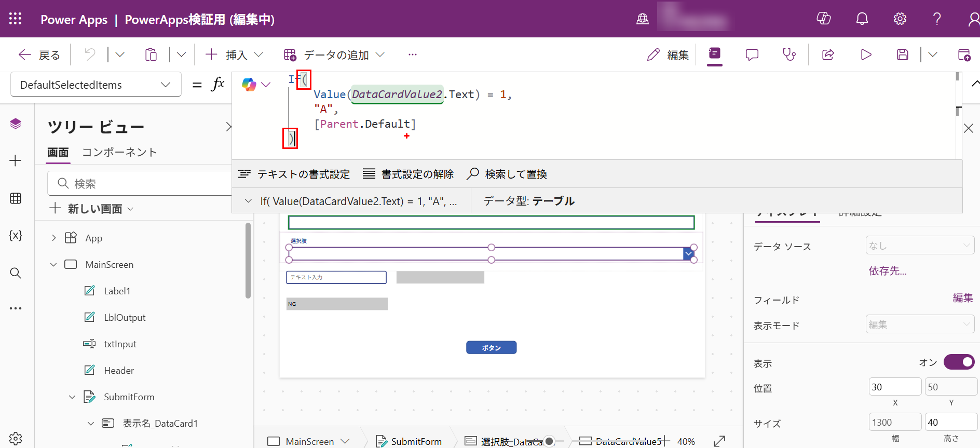Open the Share icon in the toolbar
The width and height of the screenshot is (980, 448).
click(828, 55)
